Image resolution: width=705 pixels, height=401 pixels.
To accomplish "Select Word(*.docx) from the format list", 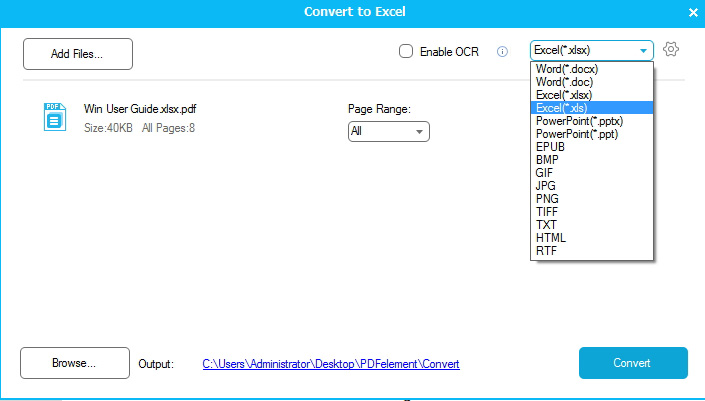I will coord(592,69).
